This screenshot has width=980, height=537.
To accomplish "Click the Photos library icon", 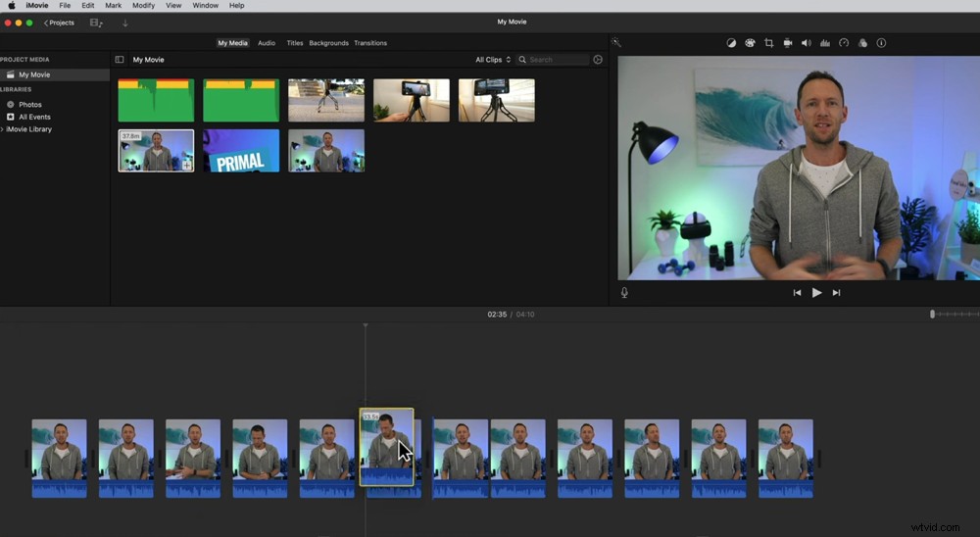I will [11, 105].
